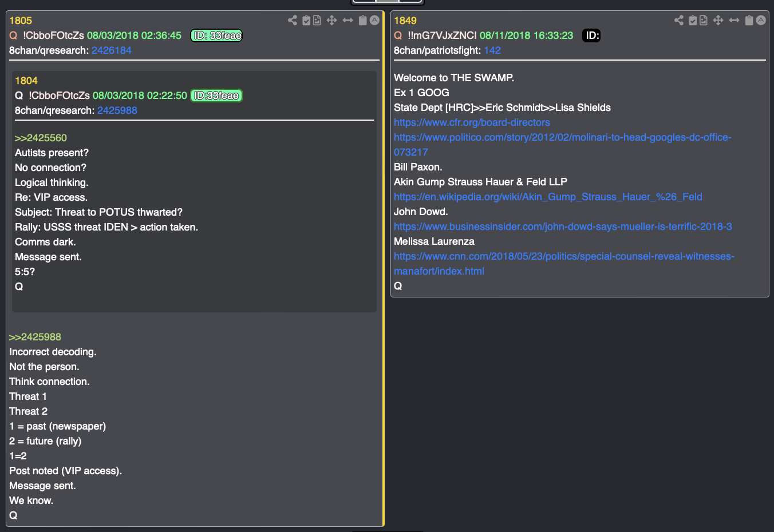This screenshot has width=774, height=532.
Task: Open patriotsfight post link 142
Action: (492, 50)
